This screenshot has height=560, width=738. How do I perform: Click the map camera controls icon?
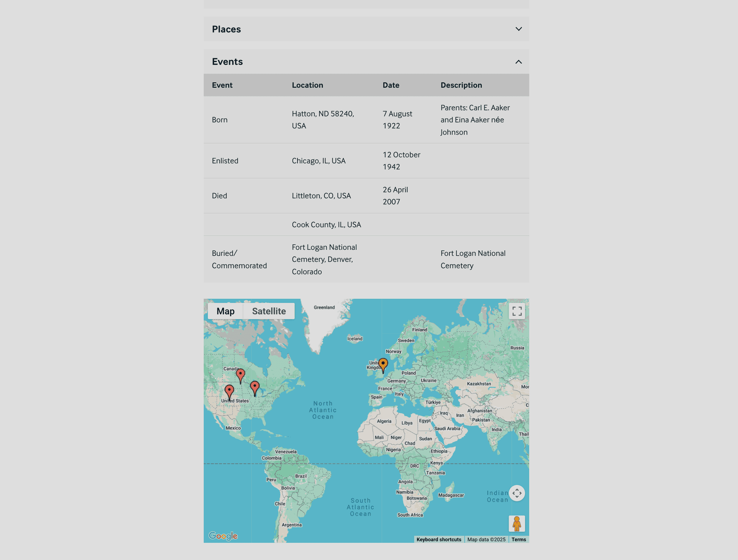(x=517, y=493)
